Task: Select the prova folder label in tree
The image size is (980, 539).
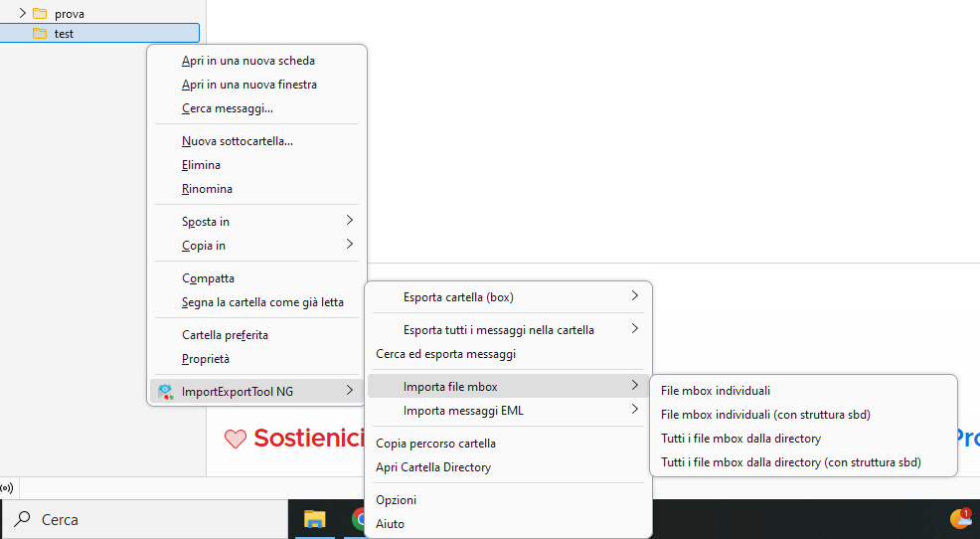Action: (70, 14)
